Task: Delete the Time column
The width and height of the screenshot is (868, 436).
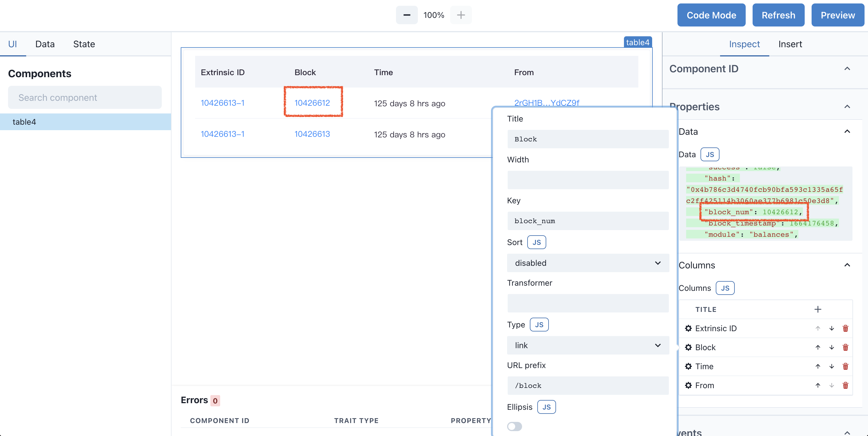Action: (x=845, y=366)
